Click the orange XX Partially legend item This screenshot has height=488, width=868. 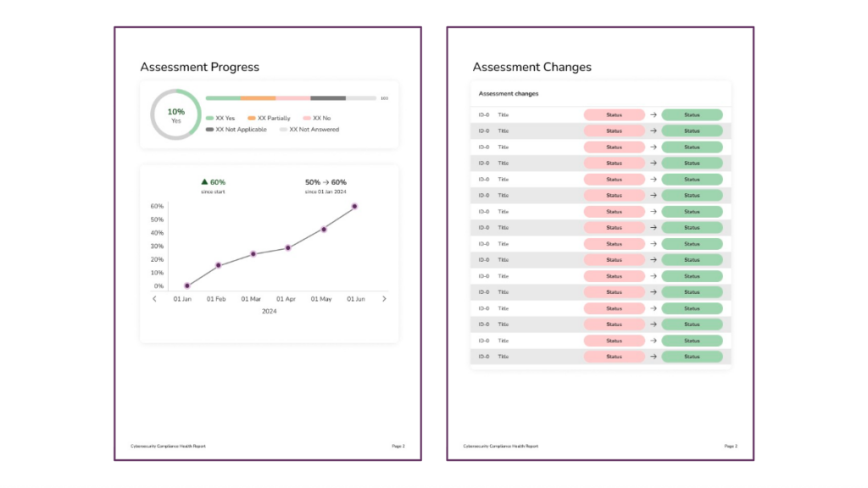click(x=270, y=119)
